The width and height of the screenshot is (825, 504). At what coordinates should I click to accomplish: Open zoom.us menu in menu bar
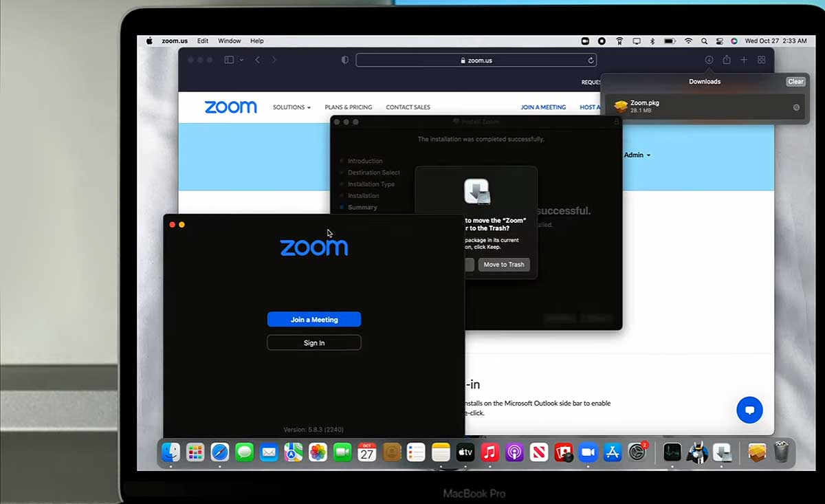tap(175, 41)
